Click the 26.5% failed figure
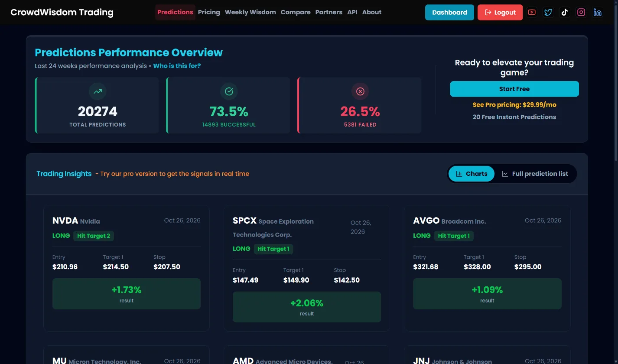Image resolution: width=618 pixels, height=364 pixels. click(x=360, y=111)
